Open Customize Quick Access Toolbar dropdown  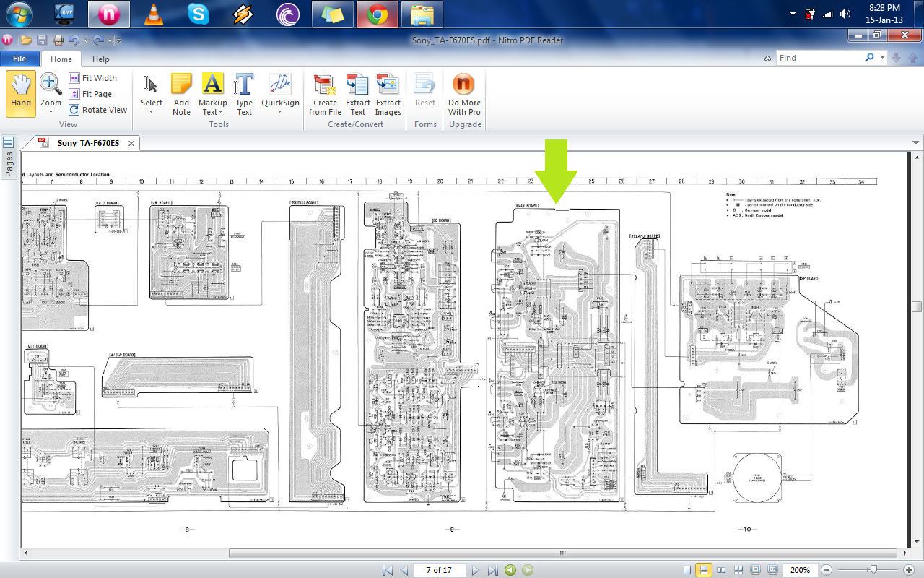118,41
